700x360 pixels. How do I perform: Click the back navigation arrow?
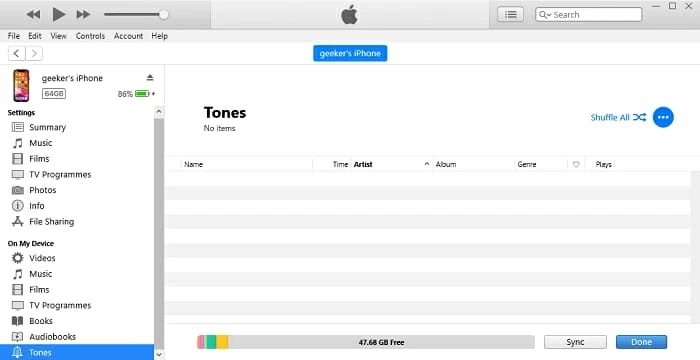pos(17,54)
